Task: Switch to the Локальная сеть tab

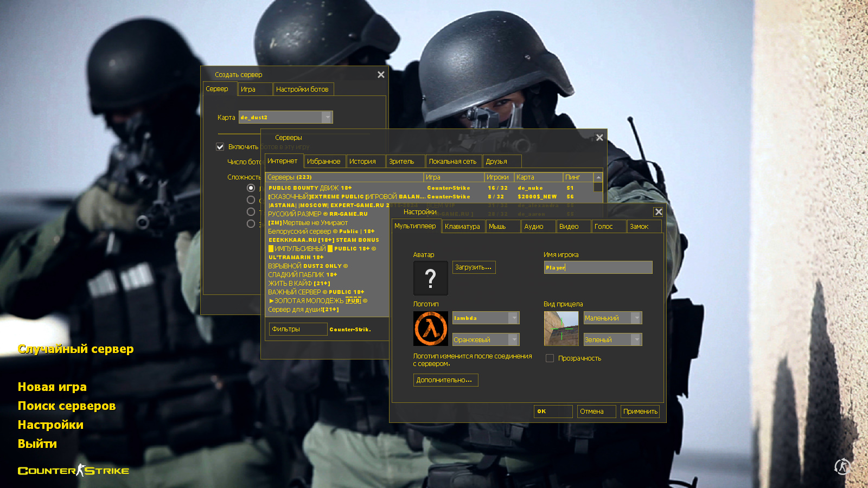Action: (x=452, y=161)
